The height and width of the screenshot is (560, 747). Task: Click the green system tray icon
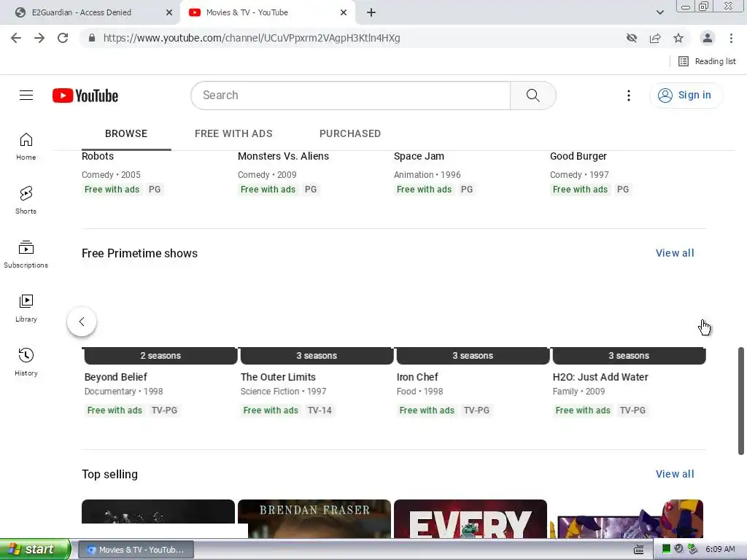pos(666,549)
